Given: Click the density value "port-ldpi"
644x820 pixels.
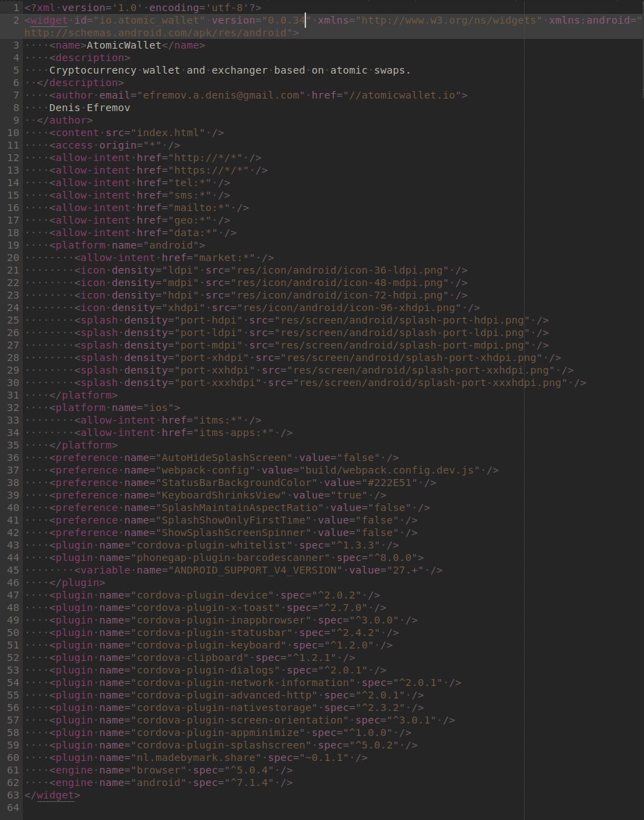Looking at the screenshot, I should tap(209, 334).
